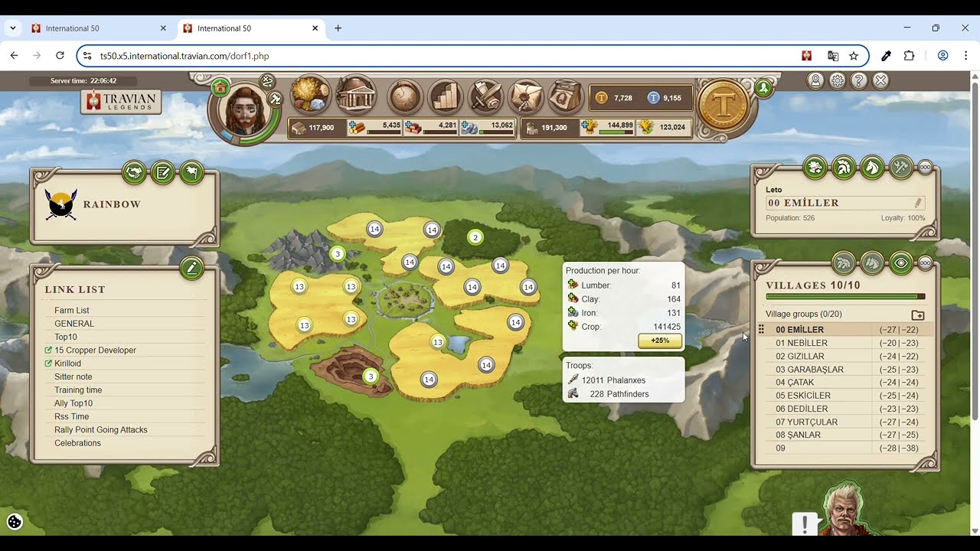This screenshot has height=551, width=980.
Task: Open the Training time link
Action: [x=78, y=390]
